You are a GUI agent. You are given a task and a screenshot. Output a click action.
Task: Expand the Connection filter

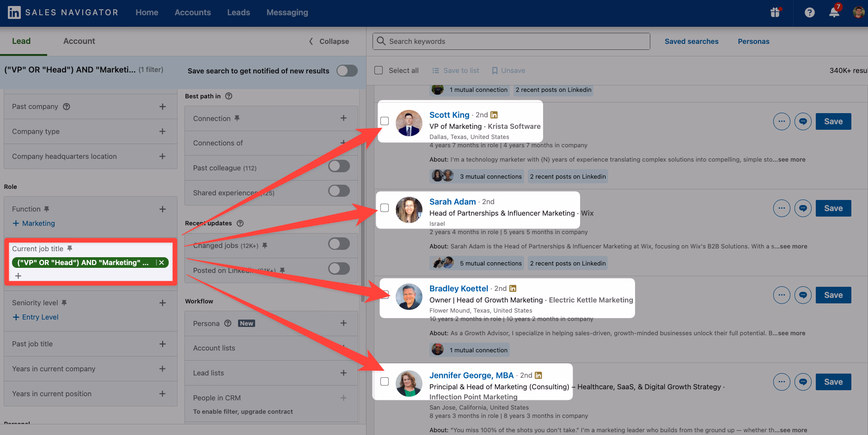click(343, 118)
